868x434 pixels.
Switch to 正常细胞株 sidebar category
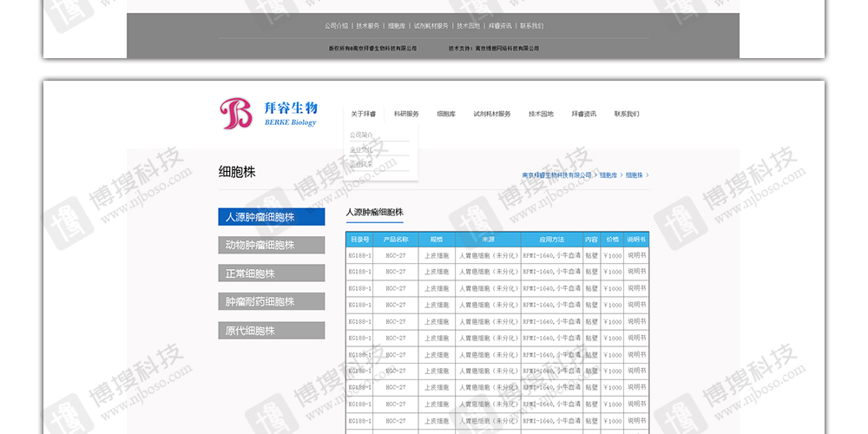[271, 273]
